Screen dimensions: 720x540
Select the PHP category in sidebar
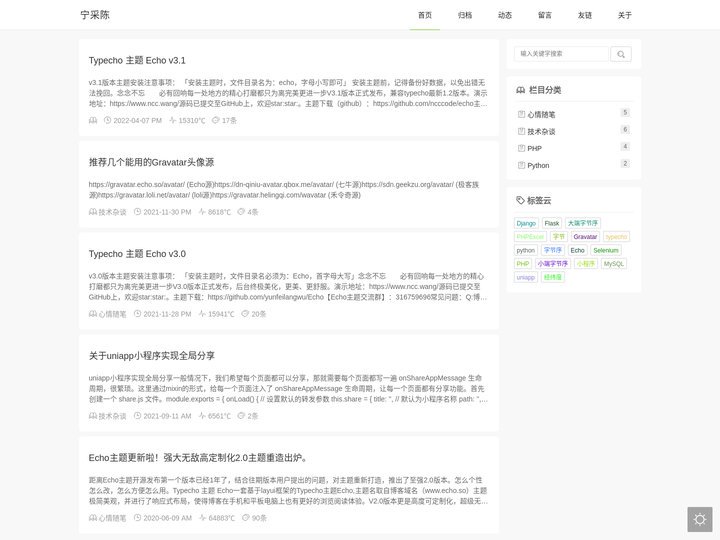(x=534, y=148)
